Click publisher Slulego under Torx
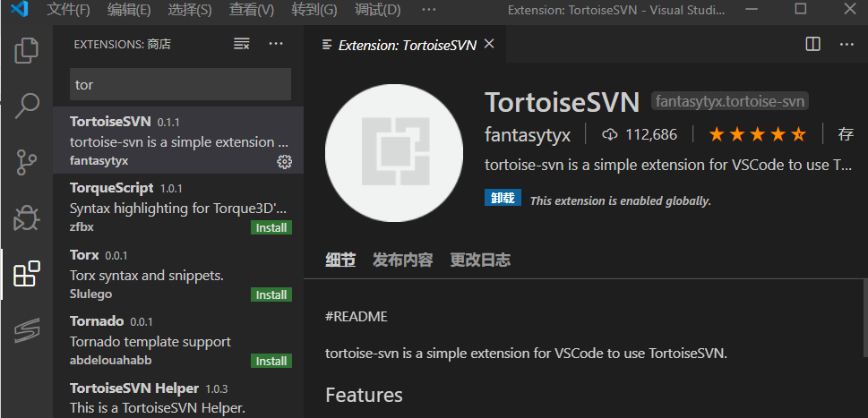The image size is (868, 418). (x=90, y=294)
